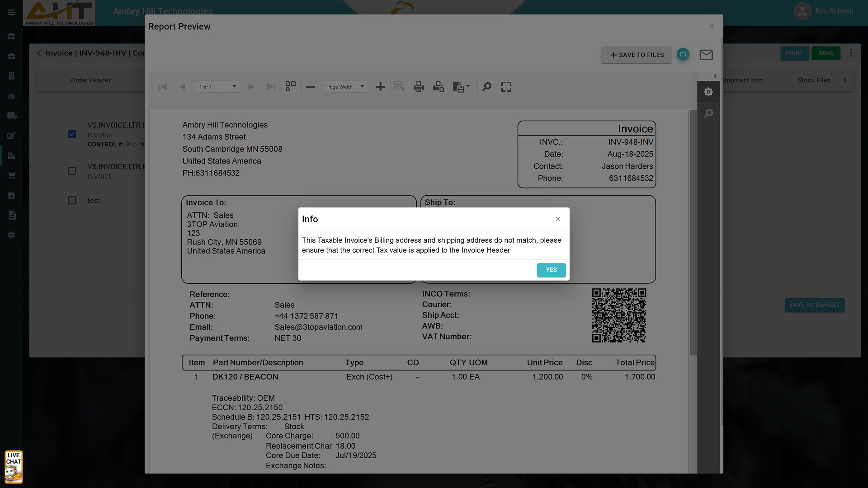Check the second VS.INVOICE.LTR checkbox
The image size is (868, 488).
(72, 171)
